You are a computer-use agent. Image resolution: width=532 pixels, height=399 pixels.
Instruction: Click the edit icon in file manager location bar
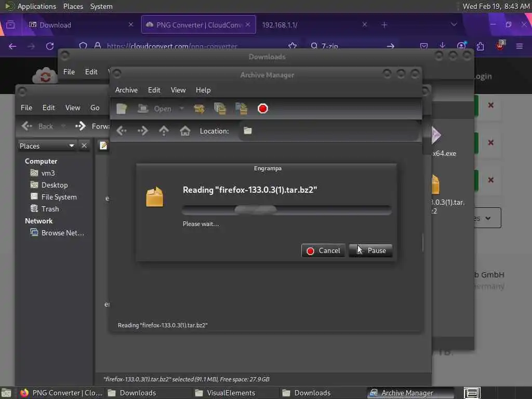(103, 145)
